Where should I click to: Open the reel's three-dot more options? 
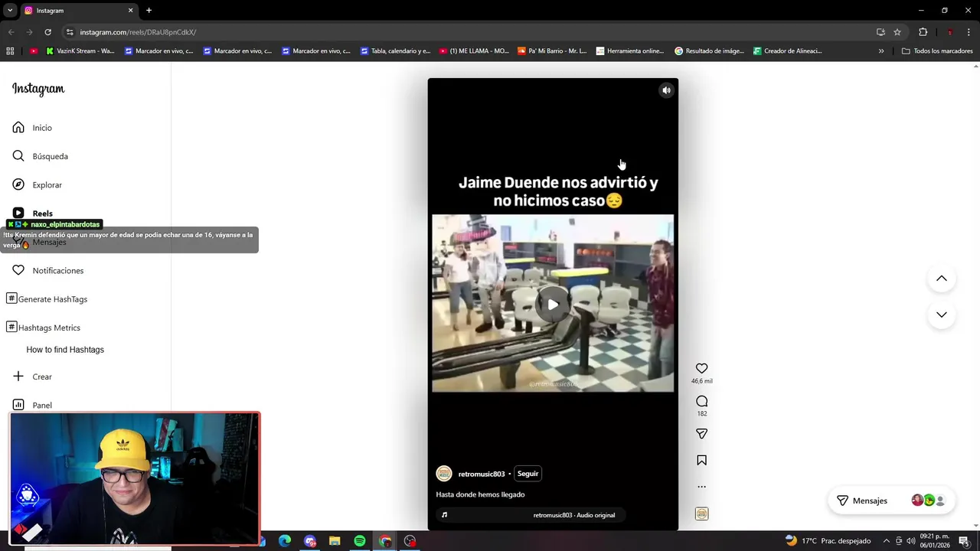(701, 487)
